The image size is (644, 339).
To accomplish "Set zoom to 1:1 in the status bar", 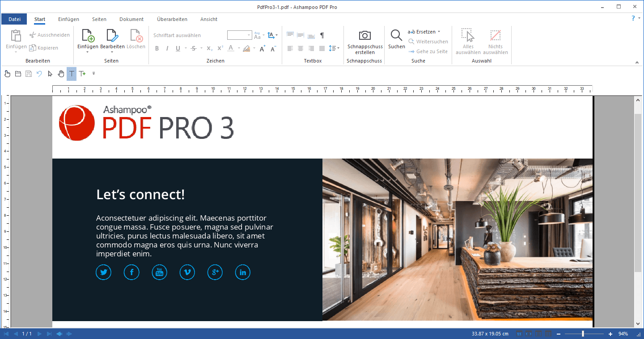I will tap(519, 334).
